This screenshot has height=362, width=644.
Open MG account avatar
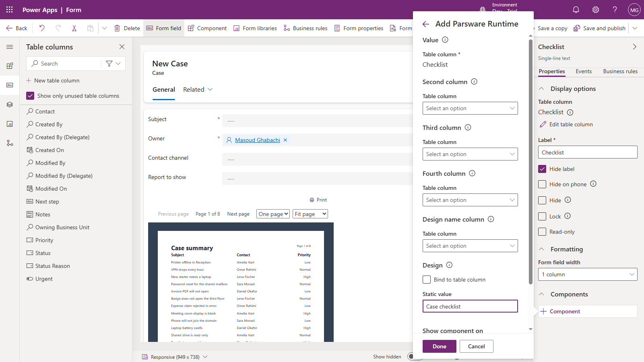click(634, 10)
